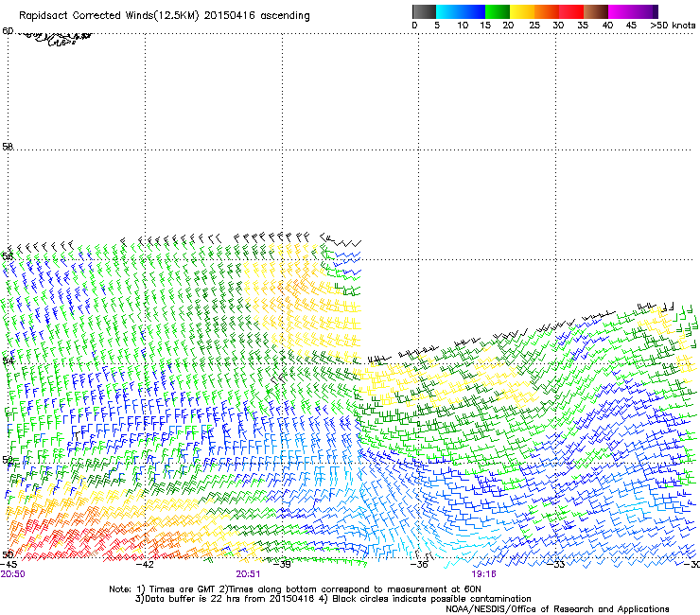700x615 pixels.
Task: Click the title 'Rapidscat Corrected Winds(12.5KM)'
Action: pyautogui.click(x=109, y=16)
